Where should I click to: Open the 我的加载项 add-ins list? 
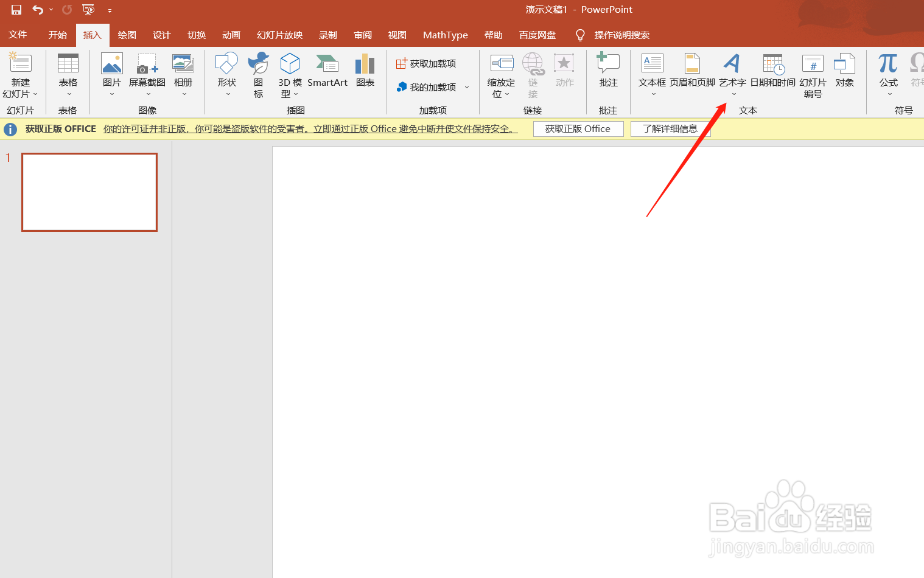click(426, 87)
